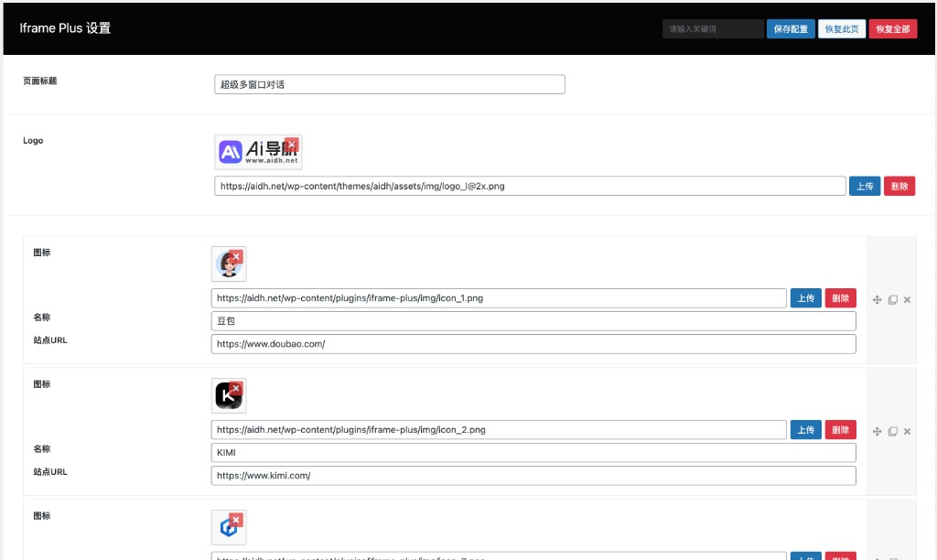The width and height of the screenshot is (937, 560).
Task: Click the 页面标题 text field
Action: tap(389, 84)
